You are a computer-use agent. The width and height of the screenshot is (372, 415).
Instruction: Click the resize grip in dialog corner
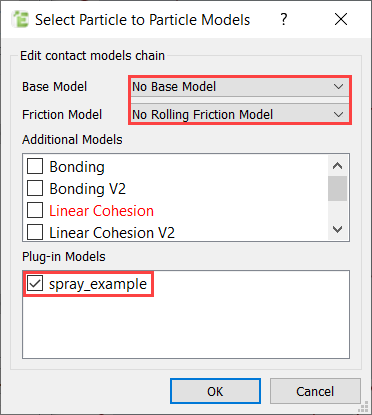click(x=364, y=407)
